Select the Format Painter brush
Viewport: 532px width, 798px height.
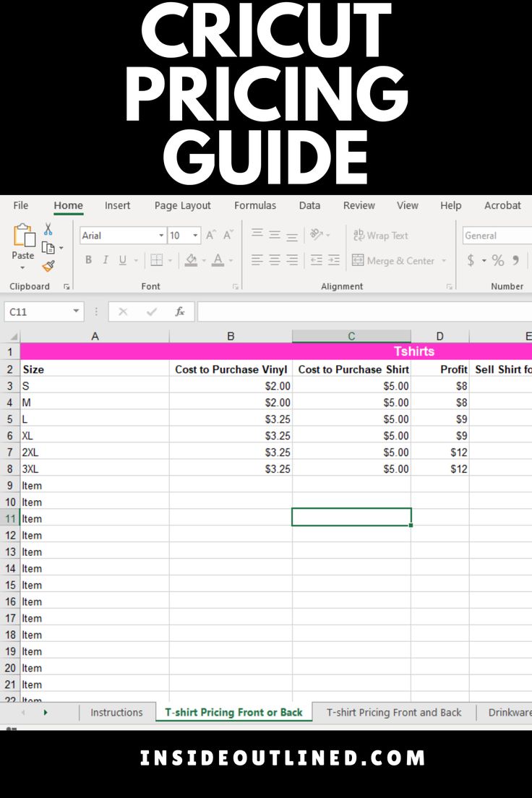(x=48, y=266)
